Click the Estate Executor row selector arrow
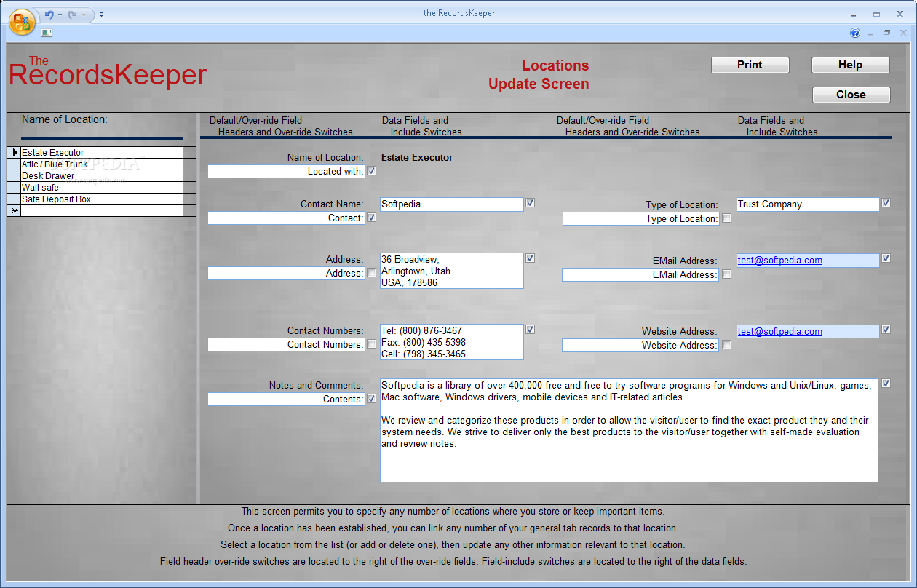The height and width of the screenshot is (588, 917). pos(15,153)
